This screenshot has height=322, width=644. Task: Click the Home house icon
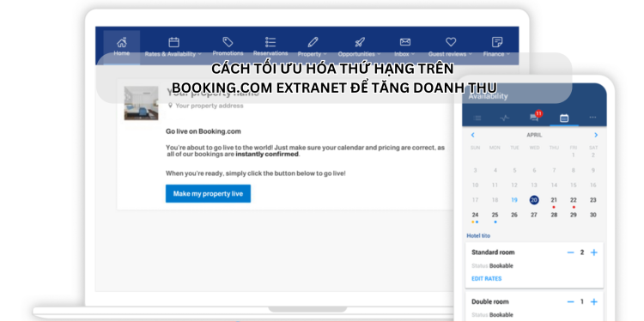tap(122, 42)
